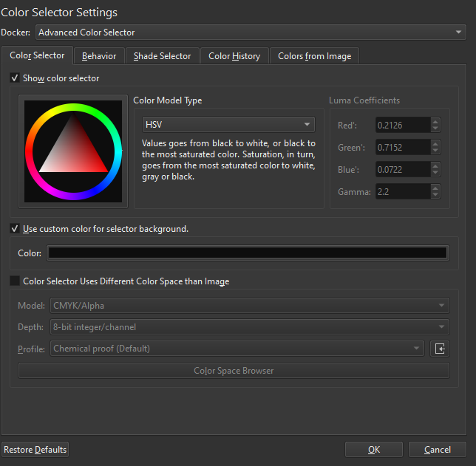
Task: Click the import profile icon beside Profile
Action: 440,349
